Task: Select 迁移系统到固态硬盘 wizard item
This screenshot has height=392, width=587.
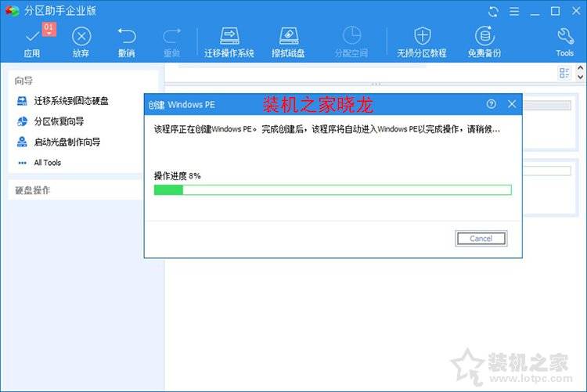Action: point(70,101)
